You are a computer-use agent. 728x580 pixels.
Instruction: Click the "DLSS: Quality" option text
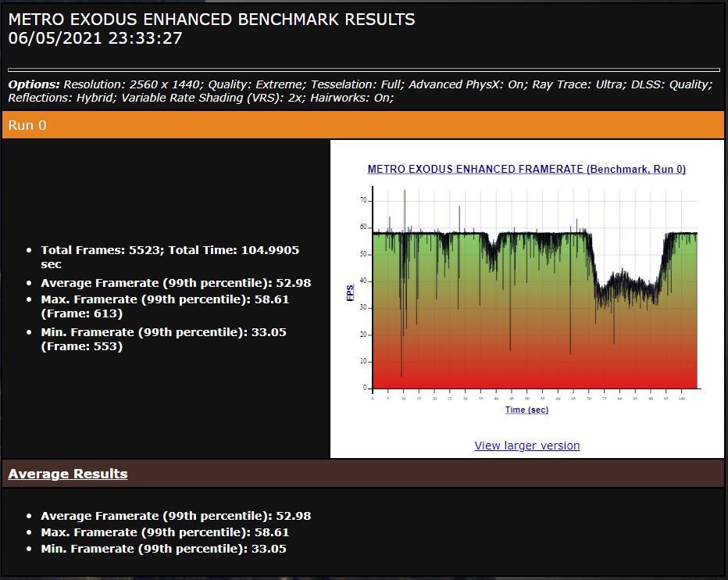point(671,84)
